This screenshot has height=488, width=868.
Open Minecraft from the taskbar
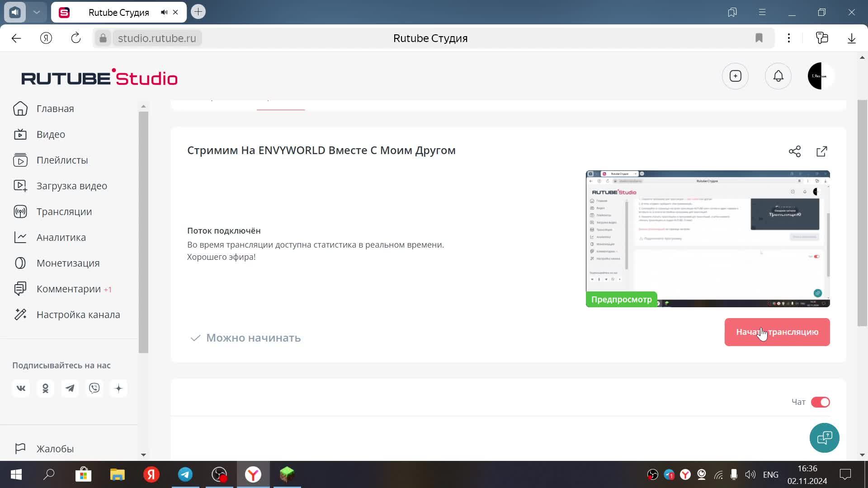(287, 474)
